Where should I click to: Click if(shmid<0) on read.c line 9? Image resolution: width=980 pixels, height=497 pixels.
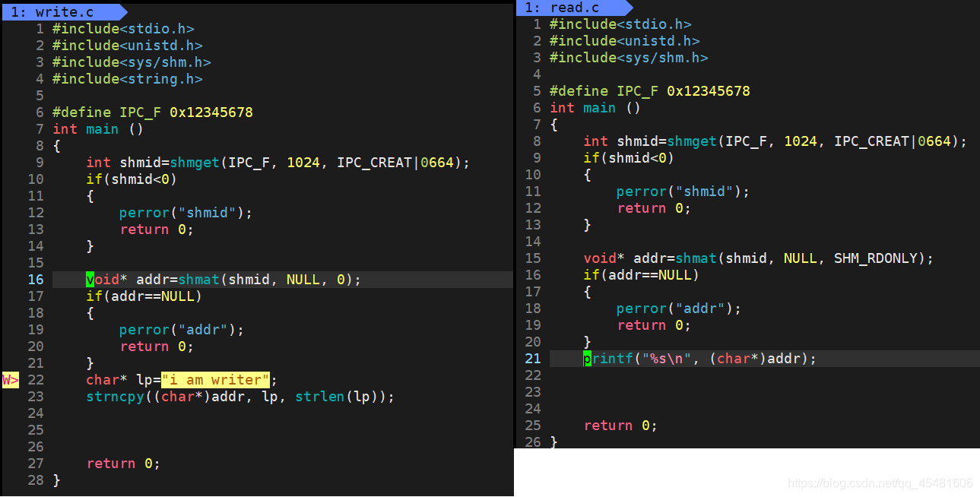pos(629,158)
